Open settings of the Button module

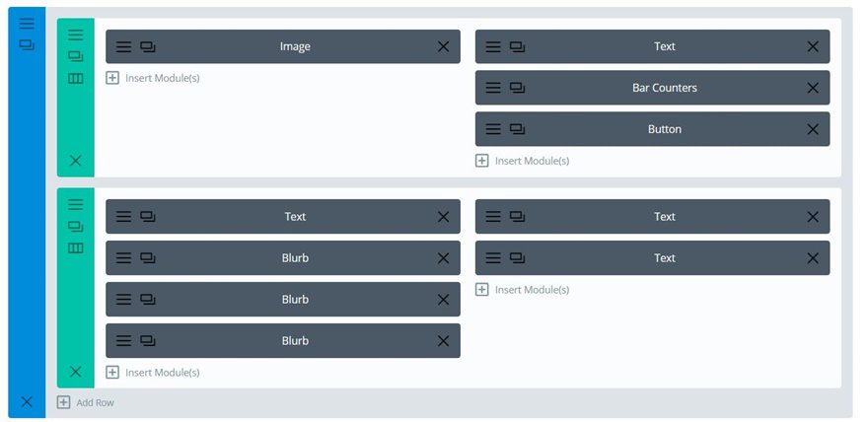tap(492, 129)
